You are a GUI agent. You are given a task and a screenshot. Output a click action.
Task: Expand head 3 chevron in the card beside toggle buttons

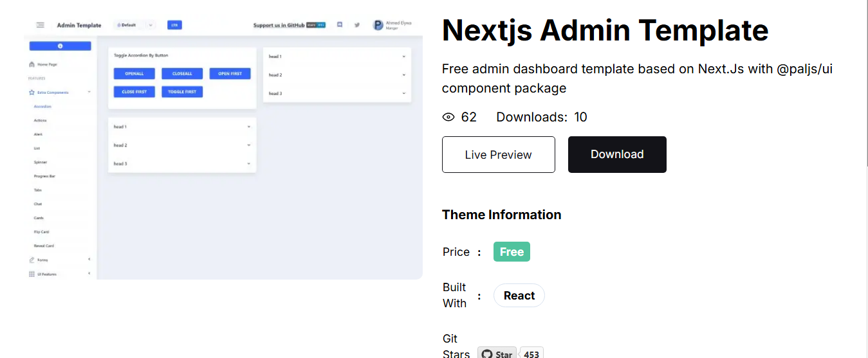pyautogui.click(x=404, y=94)
